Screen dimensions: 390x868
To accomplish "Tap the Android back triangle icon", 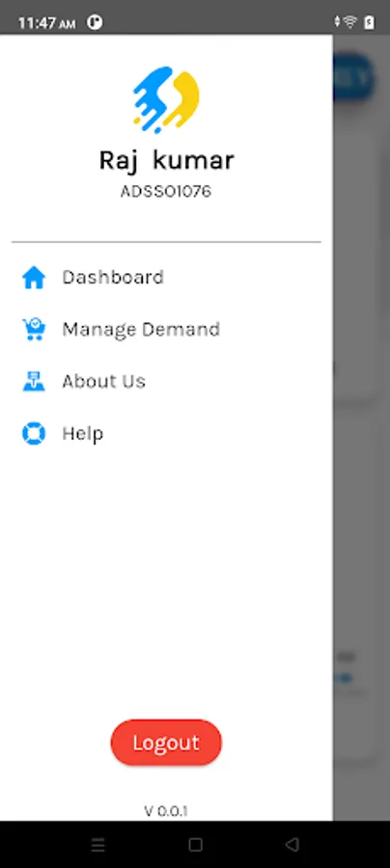I will (292, 844).
